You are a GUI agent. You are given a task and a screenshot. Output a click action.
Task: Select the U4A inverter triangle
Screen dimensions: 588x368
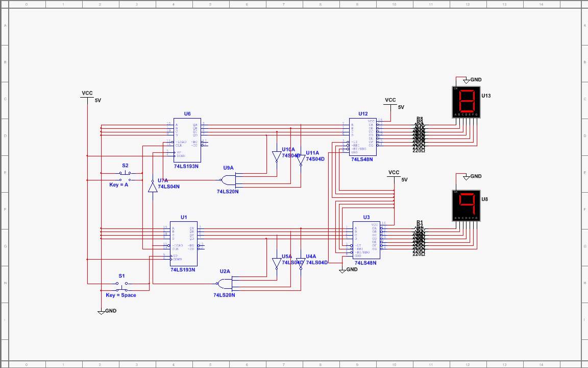301,264
